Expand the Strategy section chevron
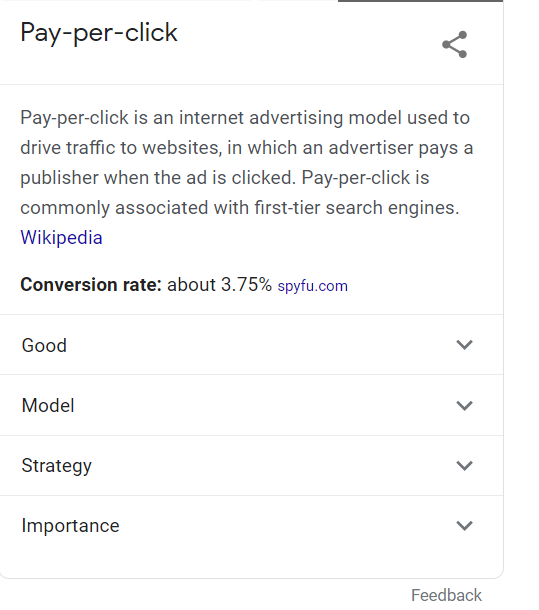This screenshot has height=610, width=539. (464, 466)
